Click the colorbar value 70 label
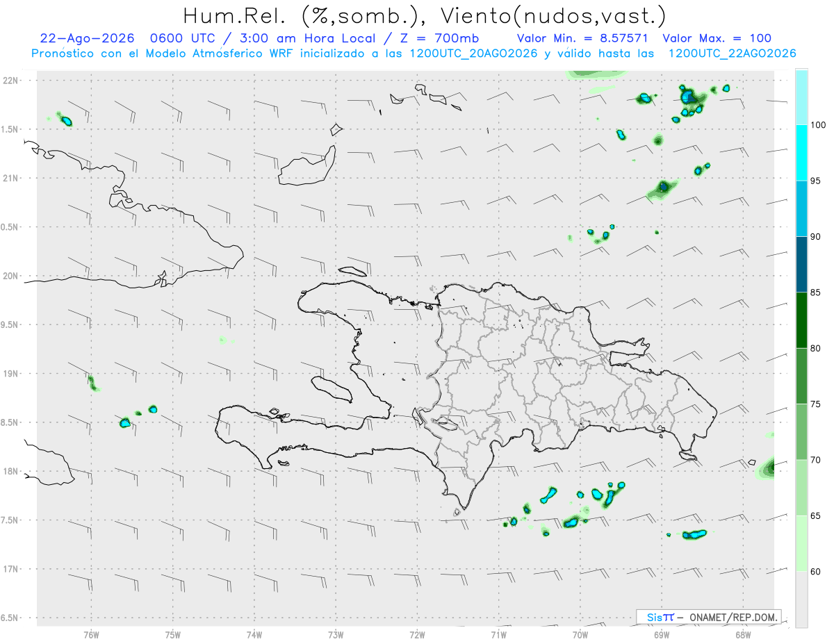Image resolution: width=834 pixels, height=644 pixels. (x=815, y=460)
